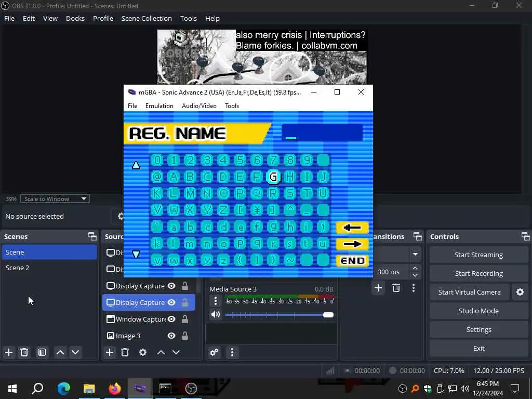
Task: Toggle lock on third Display Capture source
Action: [185, 286]
